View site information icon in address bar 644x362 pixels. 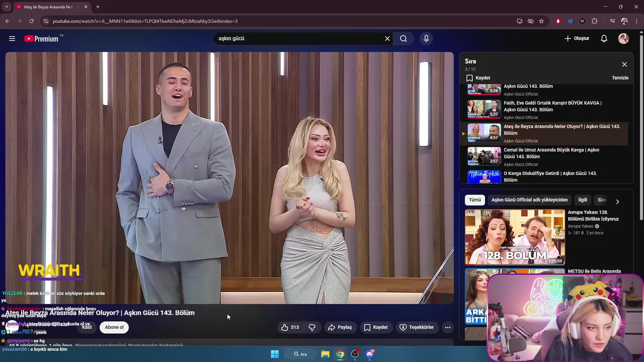pyautogui.click(x=46, y=21)
